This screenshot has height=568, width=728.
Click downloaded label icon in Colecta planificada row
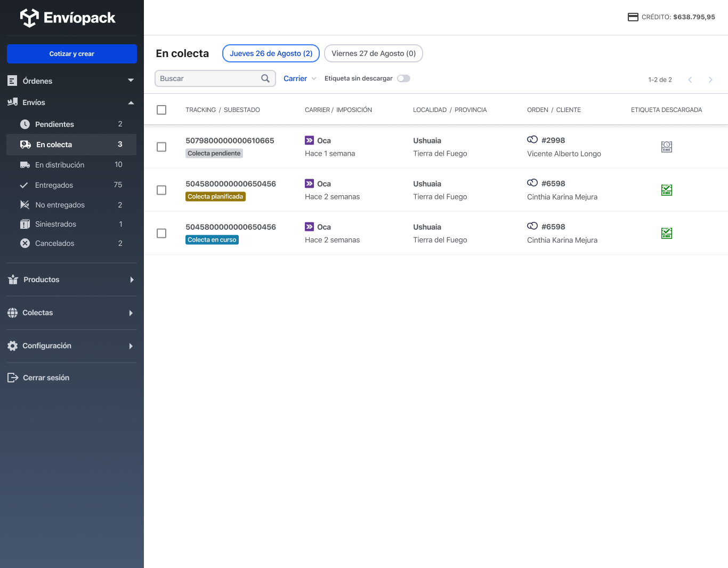[x=667, y=190]
